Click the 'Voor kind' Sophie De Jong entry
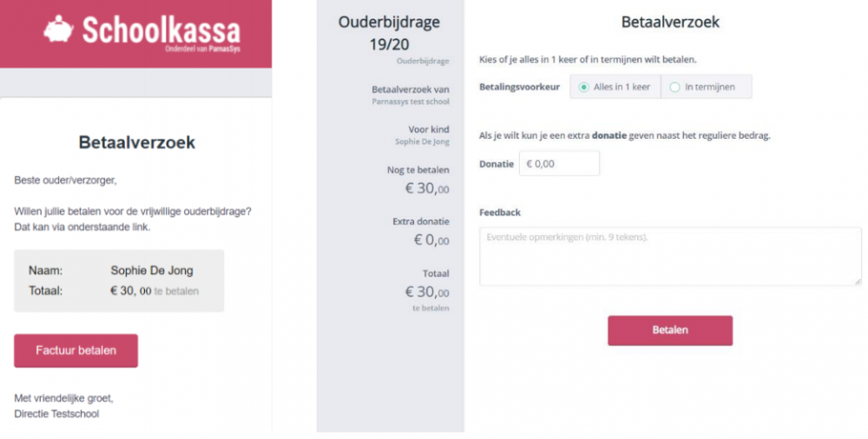Viewport: 868px width, 439px height. (x=422, y=141)
